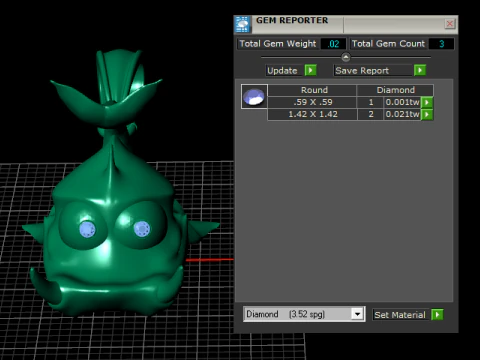Click the Total Gem Weight label
The height and width of the screenshot is (360, 480).
tap(278, 44)
